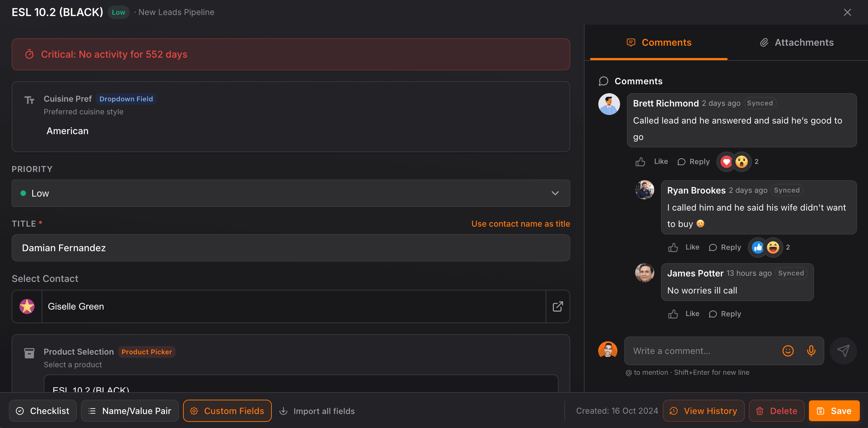Click the Save button
This screenshot has width=868, height=428.
[834, 411]
